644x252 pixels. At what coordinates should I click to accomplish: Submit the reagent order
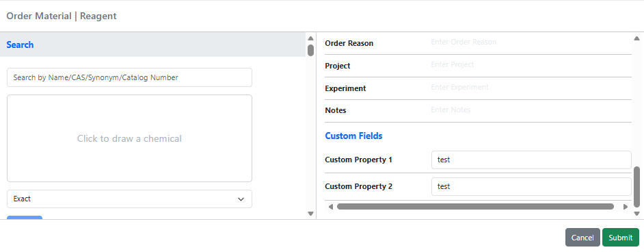click(621, 238)
